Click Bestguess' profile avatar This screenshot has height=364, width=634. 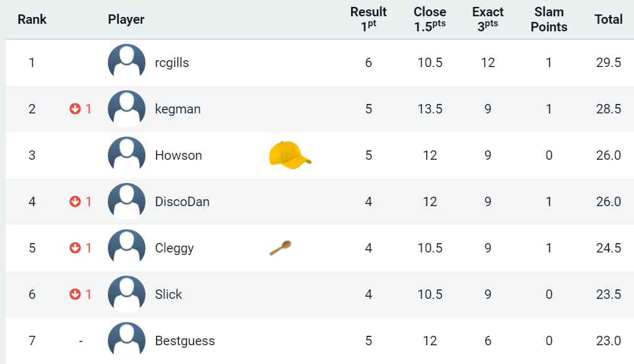click(127, 341)
